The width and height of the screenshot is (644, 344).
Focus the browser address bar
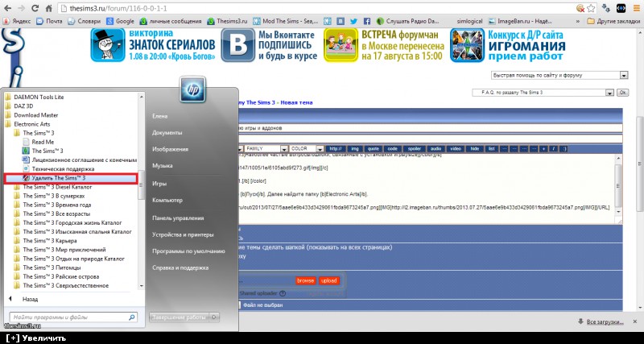click(x=316, y=8)
